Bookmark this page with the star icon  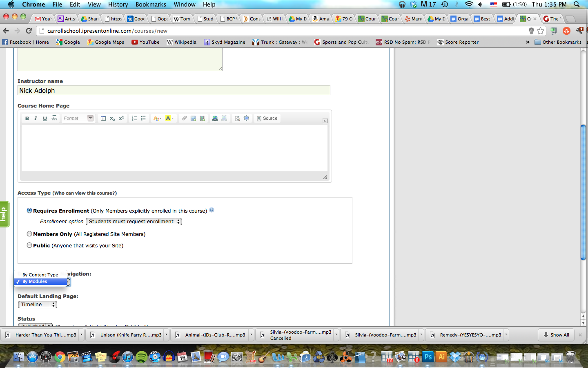click(x=541, y=31)
